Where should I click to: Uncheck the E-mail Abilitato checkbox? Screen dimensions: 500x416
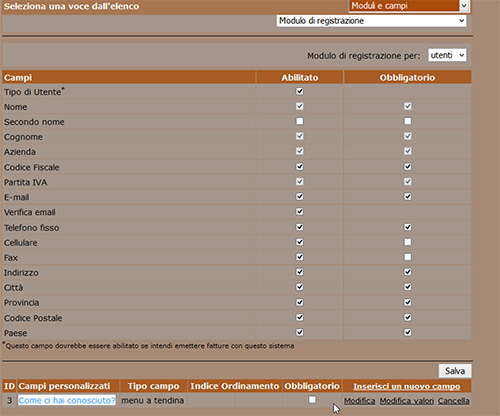[x=300, y=197]
